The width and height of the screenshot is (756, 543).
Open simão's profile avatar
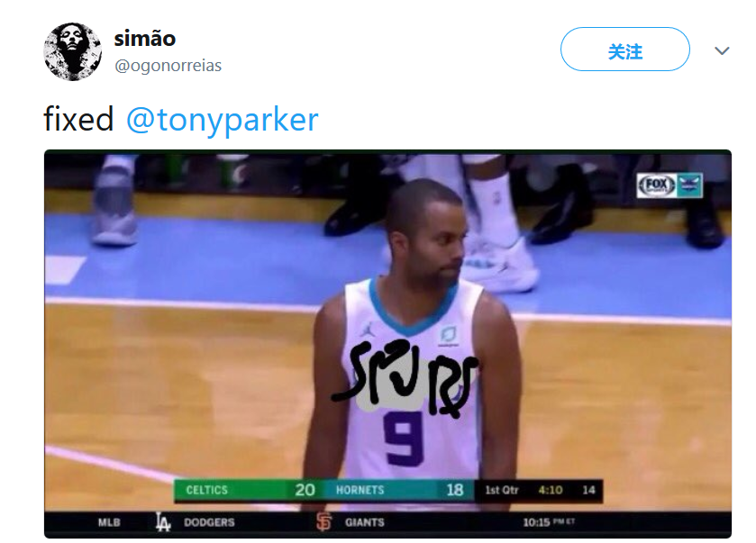tap(73, 51)
